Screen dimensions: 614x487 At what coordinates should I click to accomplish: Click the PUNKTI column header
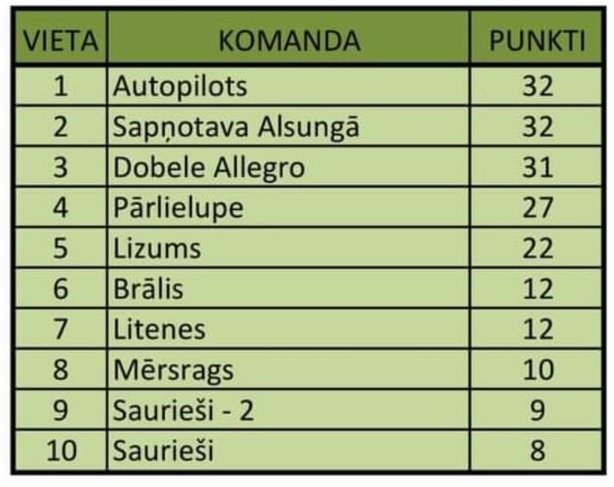click(536, 38)
